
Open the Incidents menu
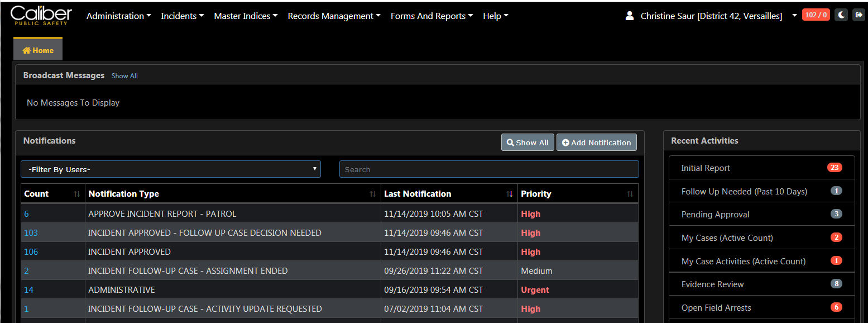[182, 16]
